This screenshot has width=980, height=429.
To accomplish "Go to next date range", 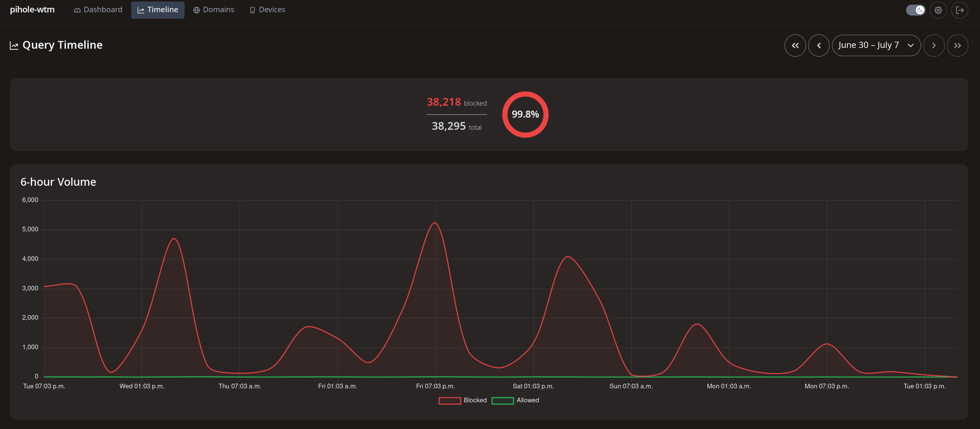I will point(934,45).
